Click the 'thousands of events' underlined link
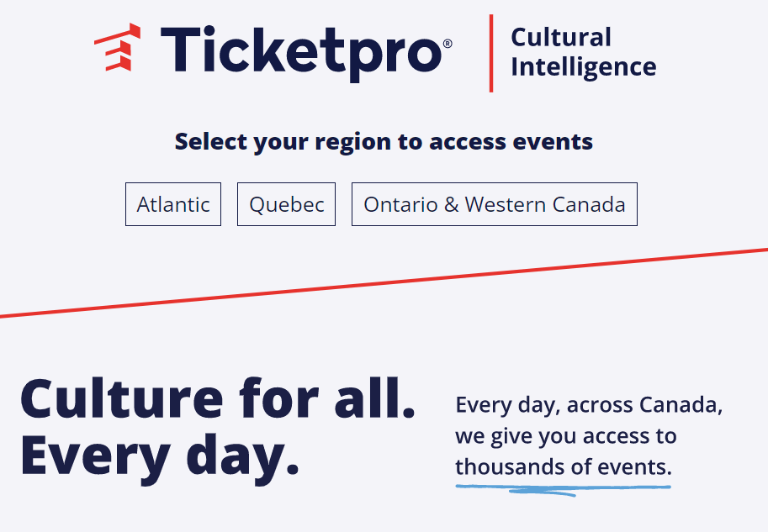This screenshot has height=532, width=768. 562,466
